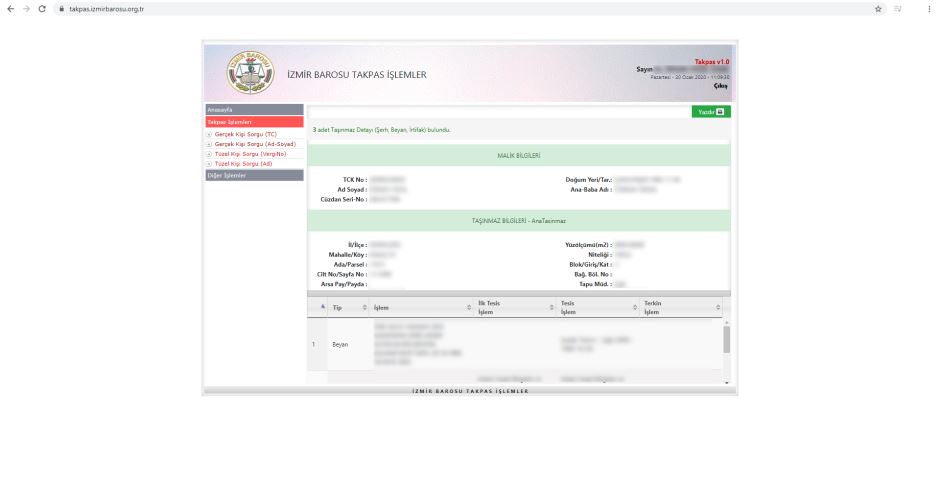Expand the Gerçek Kişi Sorgu (Ad-Soyad) node
This screenshot has width=940, height=492.
pos(209,144)
